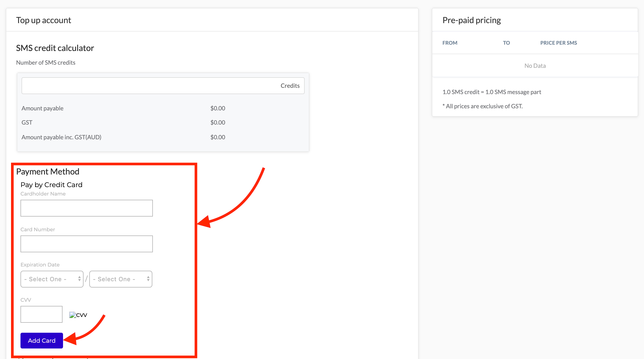Click the FROM column header

[x=450, y=43]
